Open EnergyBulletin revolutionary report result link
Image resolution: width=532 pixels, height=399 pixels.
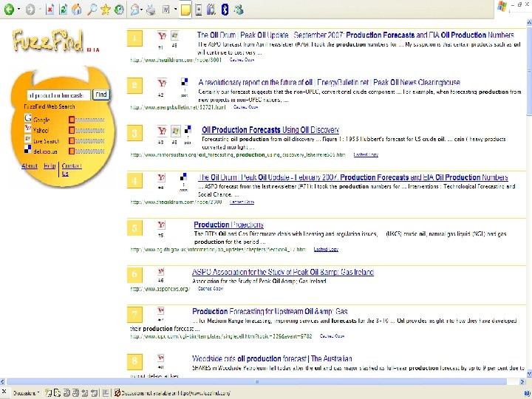329,83
